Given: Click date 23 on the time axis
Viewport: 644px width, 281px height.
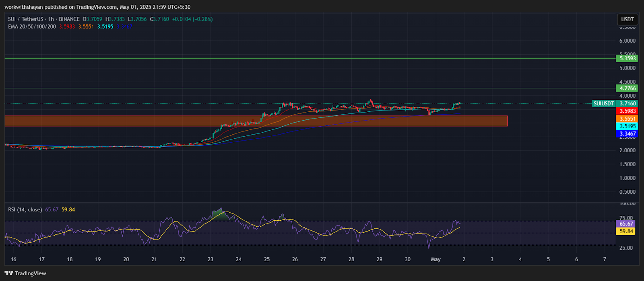Looking at the screenshot, I should point(211,259).
